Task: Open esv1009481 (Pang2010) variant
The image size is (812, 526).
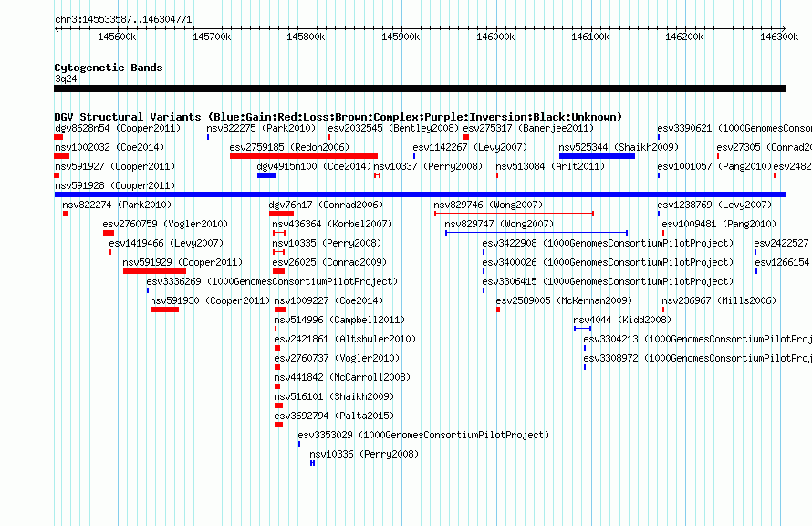Action: 719,224
